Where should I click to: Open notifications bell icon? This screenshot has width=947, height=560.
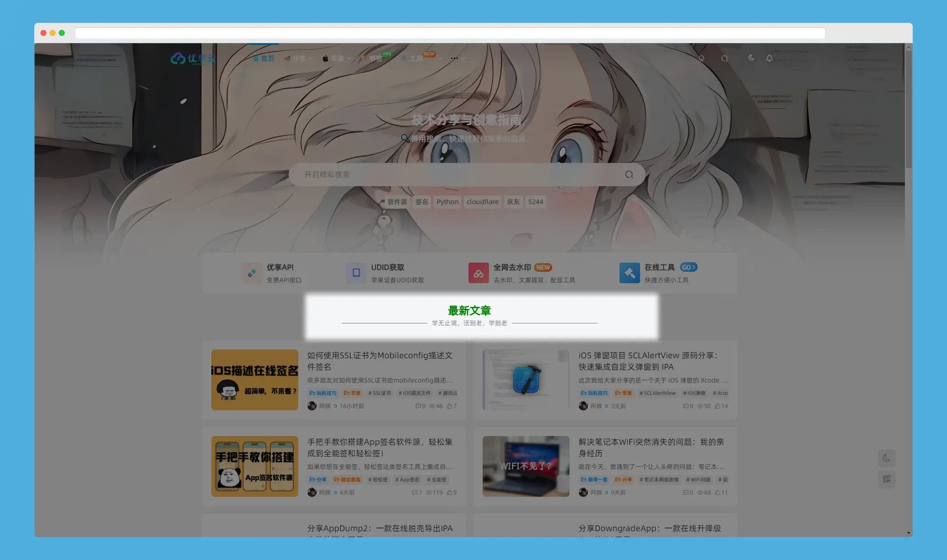click(769, 58)
